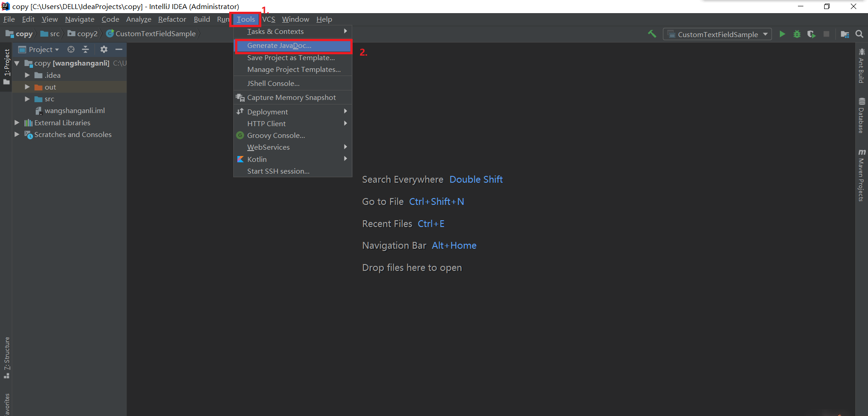
Task: Open the VCS menu
Action: [x=269, y=19]
